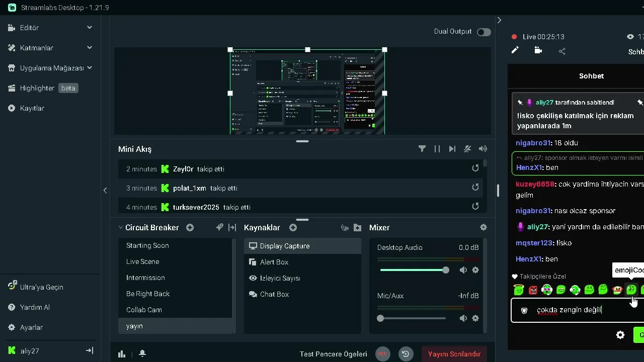This screenshot has width=644, height=362.
Task: Select the yayın scene
Action: (x=175, y=326)
